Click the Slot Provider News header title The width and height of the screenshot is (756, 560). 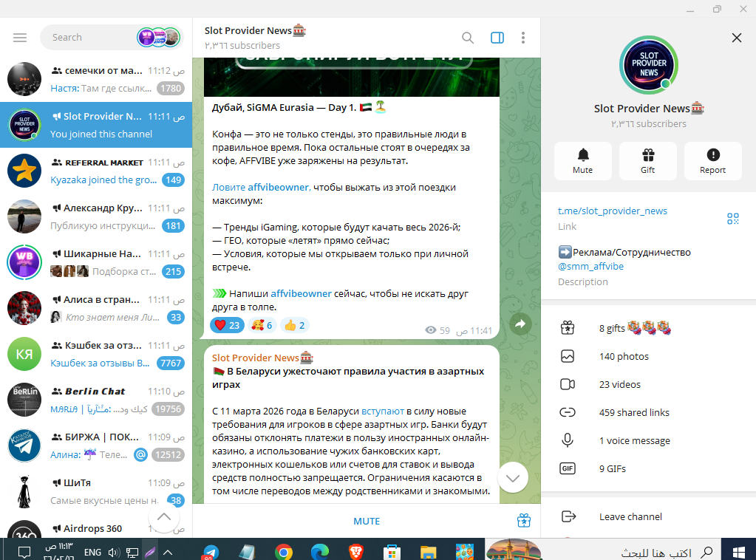point(255,30)
